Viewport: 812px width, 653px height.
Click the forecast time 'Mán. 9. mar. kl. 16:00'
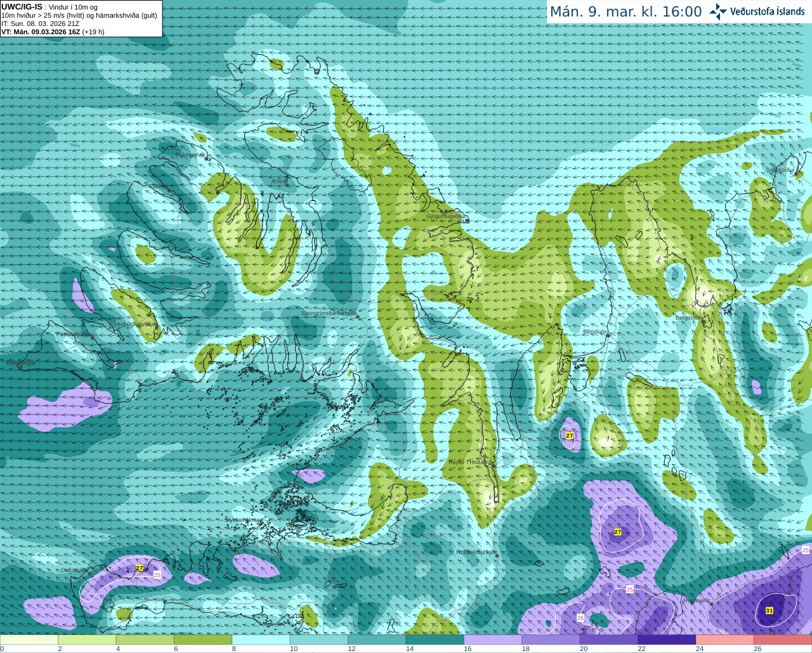click(625, 12)
